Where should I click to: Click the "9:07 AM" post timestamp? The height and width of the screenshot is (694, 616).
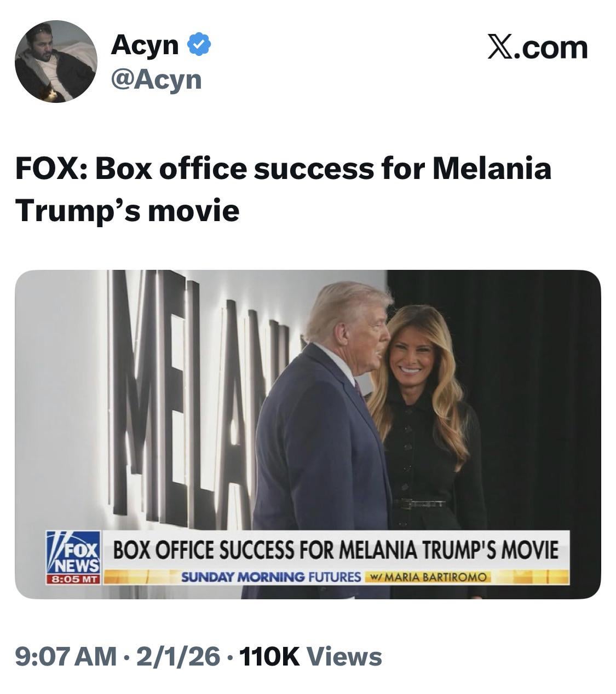pyautogui.click(x=65, y=656)
